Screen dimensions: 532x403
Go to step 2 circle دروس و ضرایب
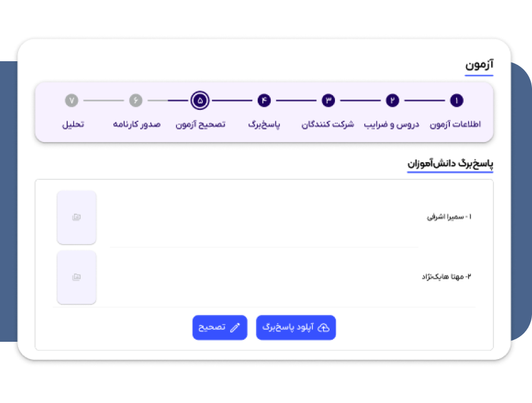pyautogui.click(x=392, y=100)
